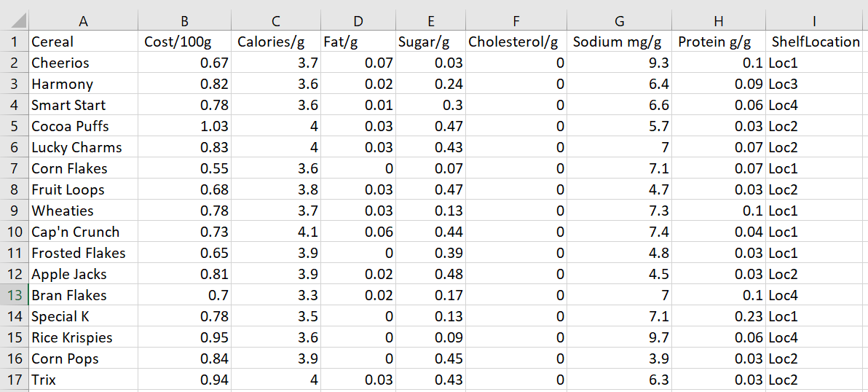The height and width of the screenshot is (392, 868).
Task: Click the Cost/100g header cell
Action: 185,42
